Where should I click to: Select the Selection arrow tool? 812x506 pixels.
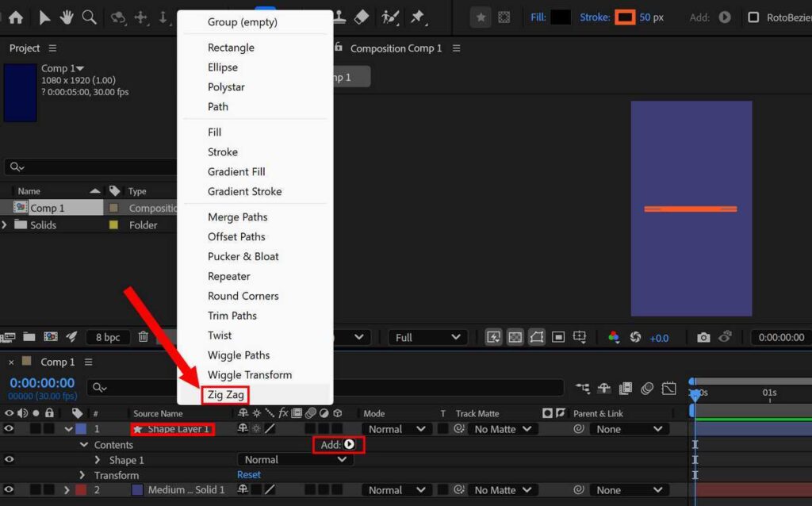coord(44,17)
